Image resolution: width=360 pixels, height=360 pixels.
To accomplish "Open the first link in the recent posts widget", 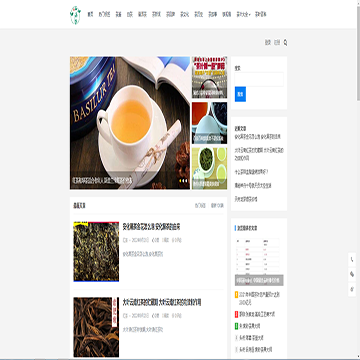I will click(x=258, y=137).
